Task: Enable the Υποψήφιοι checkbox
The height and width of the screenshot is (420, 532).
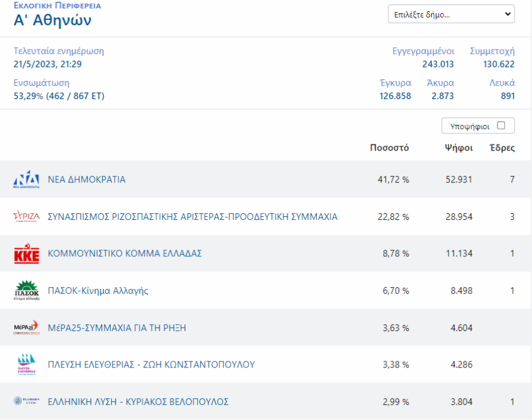Action: click(x=501, y=126)
